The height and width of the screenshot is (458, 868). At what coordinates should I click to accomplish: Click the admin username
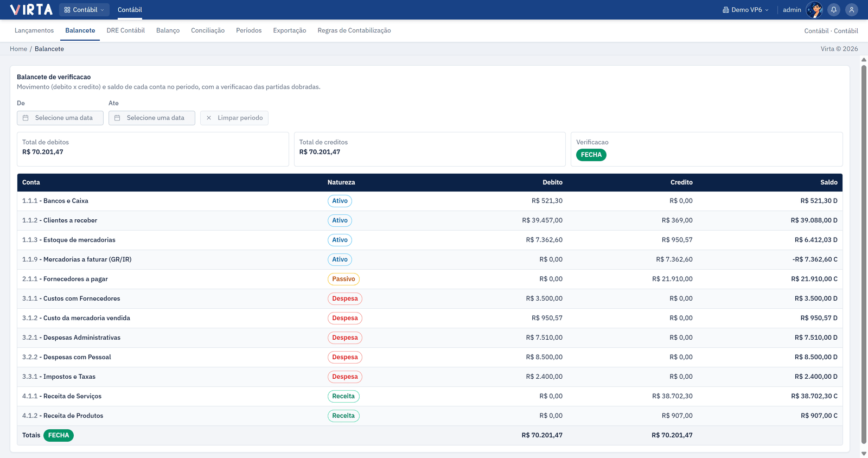(792, 10)
